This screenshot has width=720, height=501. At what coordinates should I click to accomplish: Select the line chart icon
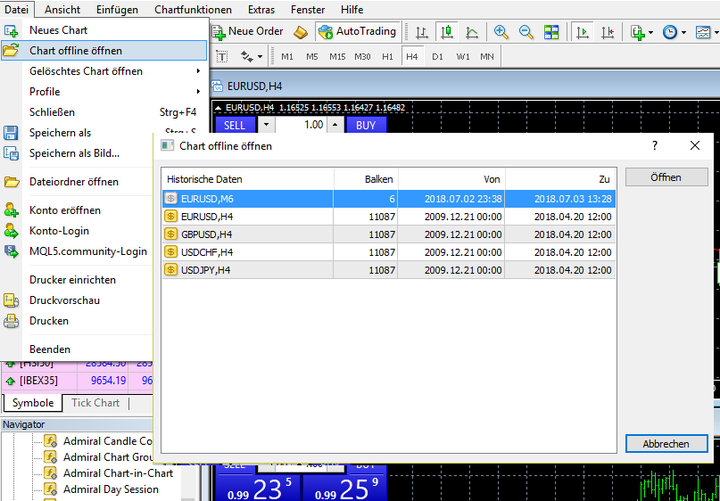point(471,32)
